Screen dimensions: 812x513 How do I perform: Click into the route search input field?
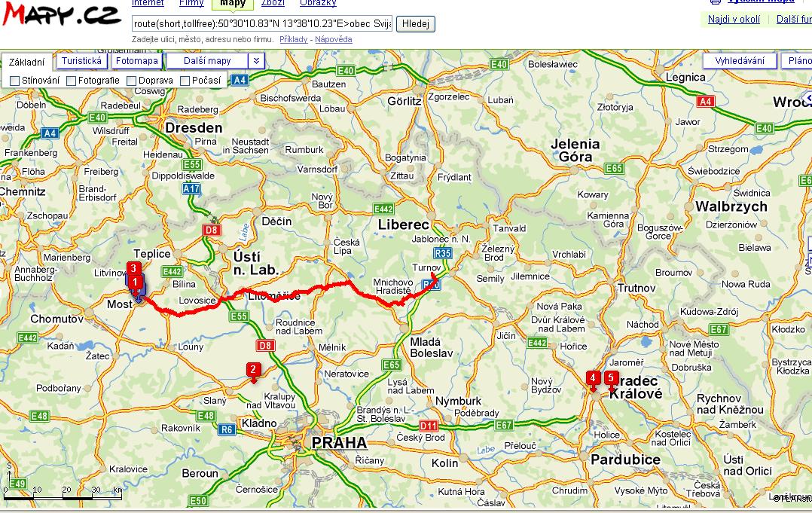pyautogui.click(x=261, y=24)
